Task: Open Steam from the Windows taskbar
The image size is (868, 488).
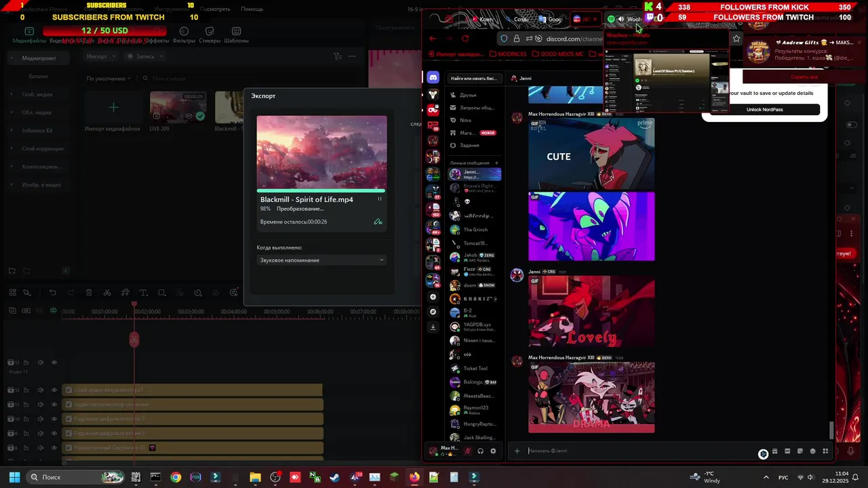Action: (x=335, y=477)
